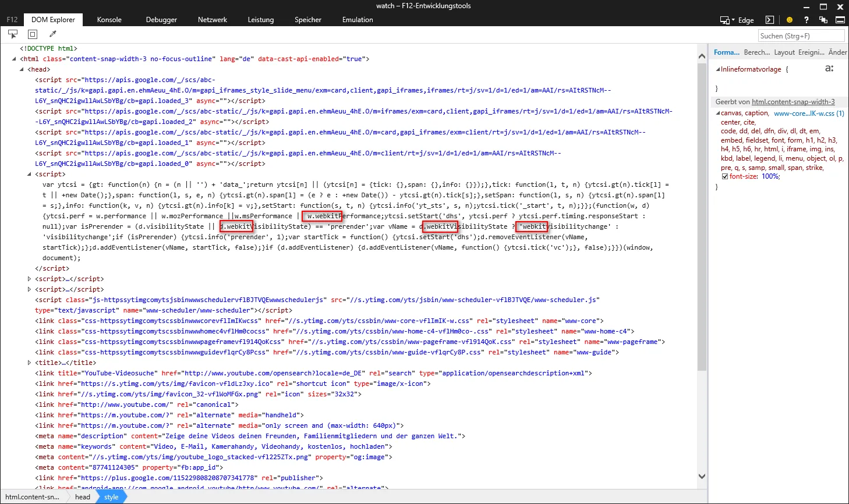
Task: Switch to the DOM Explorer tab
Action: 53,20
